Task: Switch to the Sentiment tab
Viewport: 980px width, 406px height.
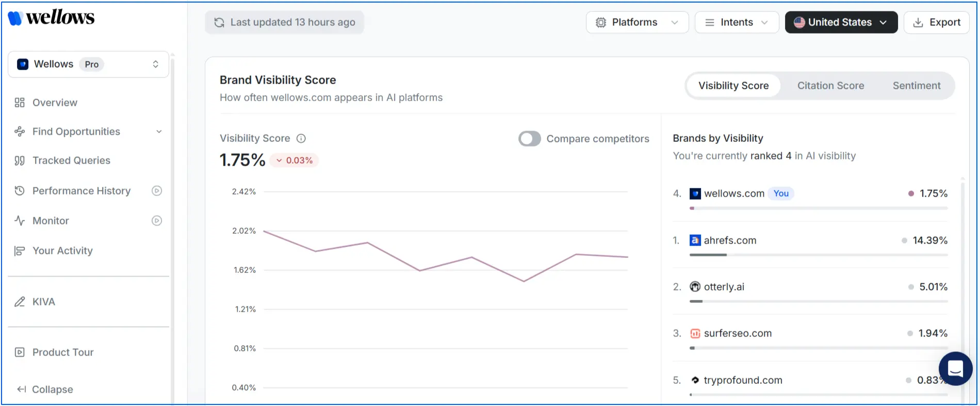Action: (917, 86)
